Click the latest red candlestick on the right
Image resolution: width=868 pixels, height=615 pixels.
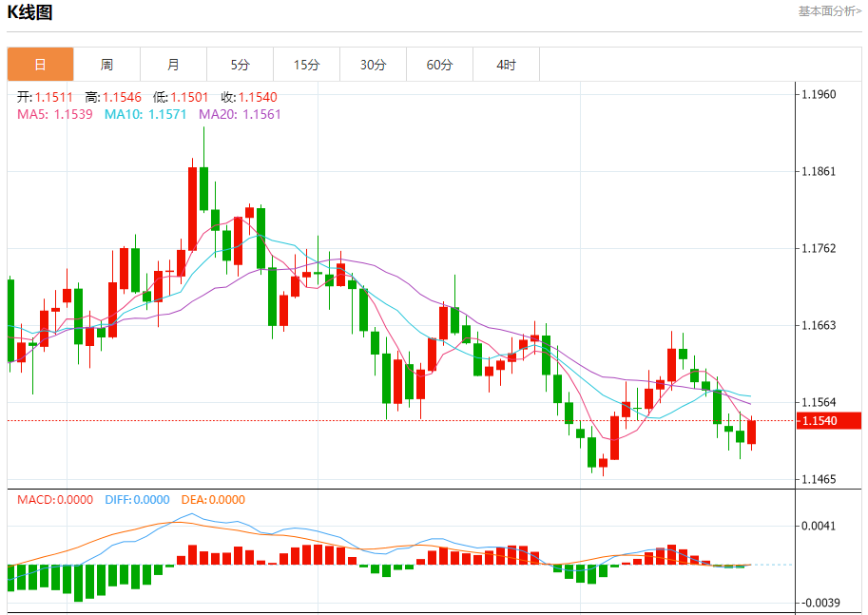click(751, 432)
